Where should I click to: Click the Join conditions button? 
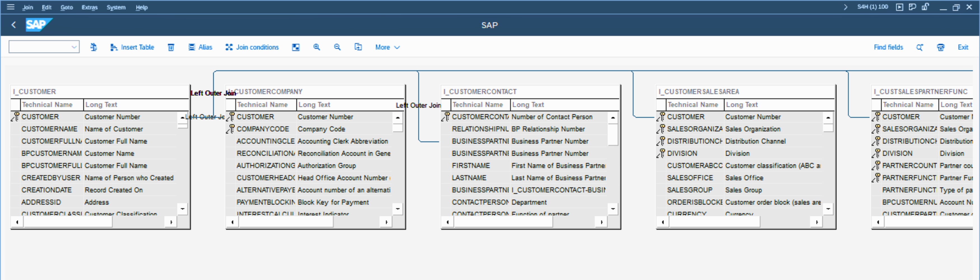tap(252, 47)
